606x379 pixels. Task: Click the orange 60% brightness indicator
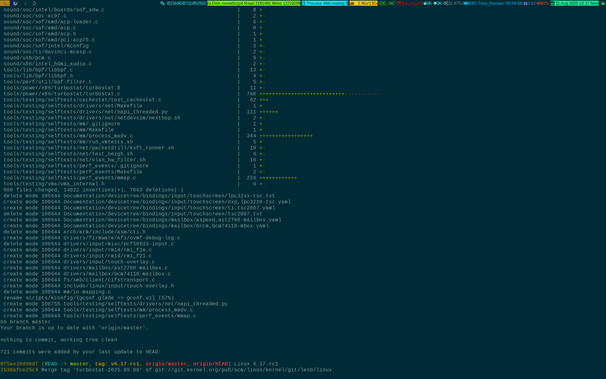(543, 3)
